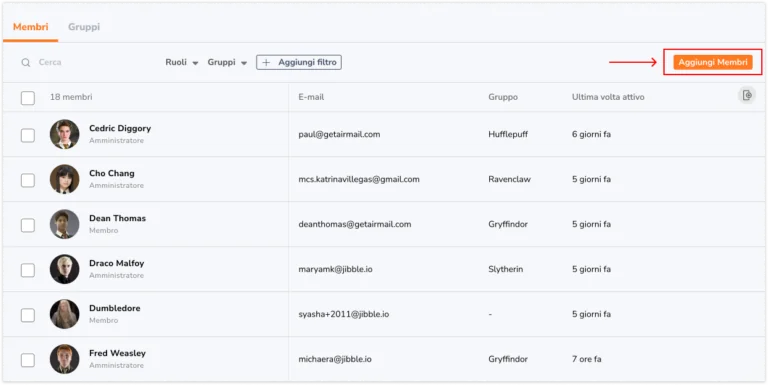This screenshot has width=768, height=385.
Task: Check the Cho Chang row checkbox
Action: 28,180
